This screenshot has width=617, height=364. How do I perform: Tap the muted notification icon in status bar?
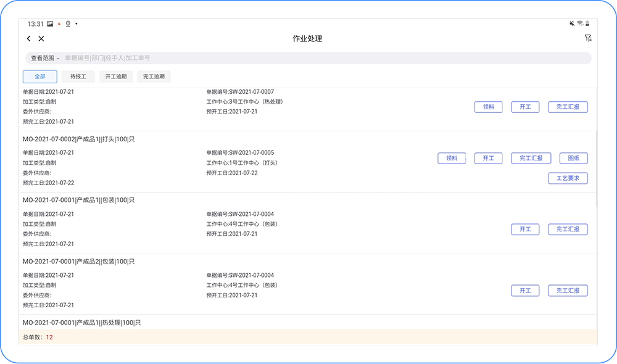[572, 23]
